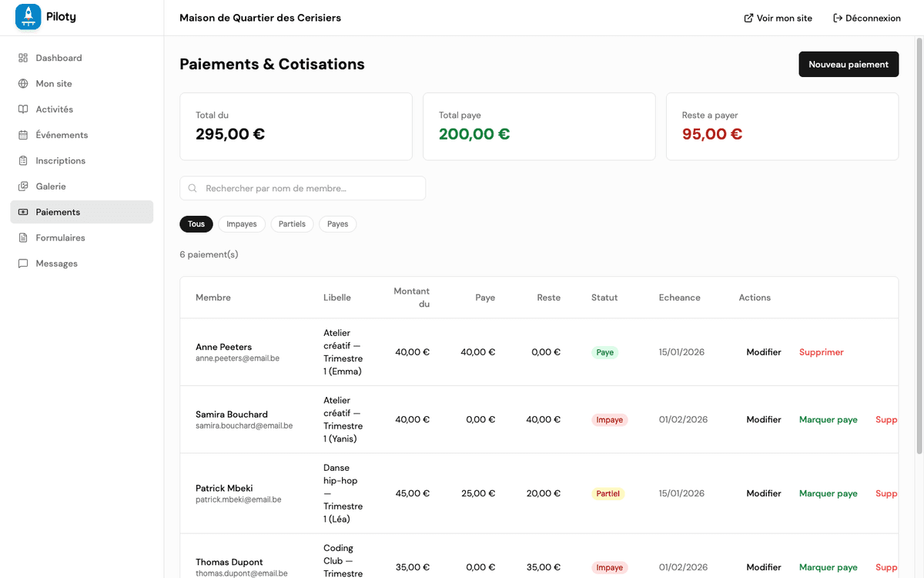Enable the Impayes filter

point(241,223)
